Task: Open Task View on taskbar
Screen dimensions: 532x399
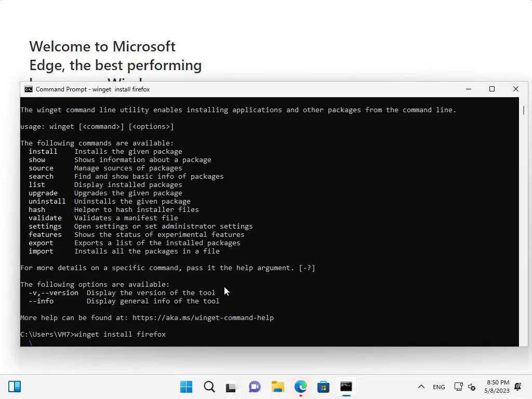Action: (x=231, y=387)
